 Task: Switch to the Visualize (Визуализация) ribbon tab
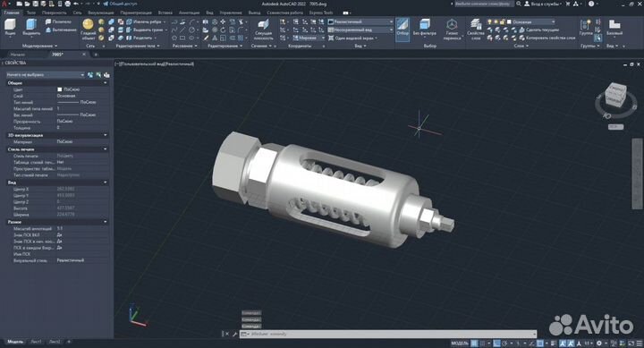100,13
